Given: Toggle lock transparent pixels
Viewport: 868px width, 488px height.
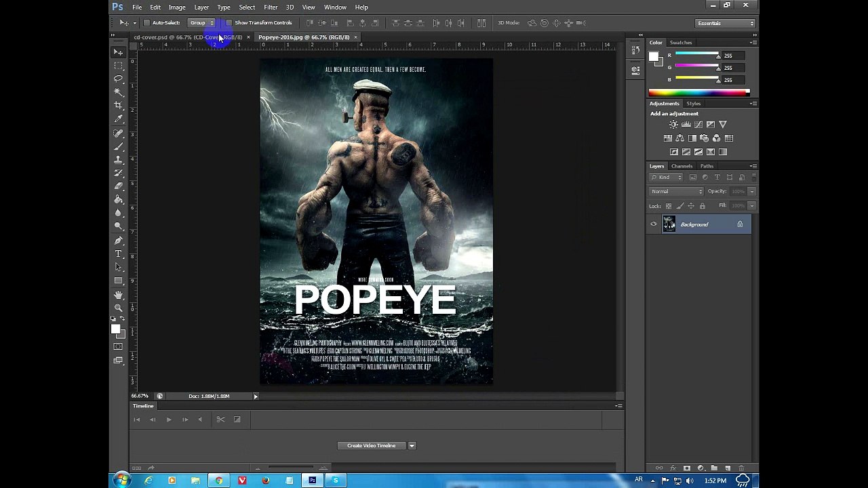Looking at the screenshot, I should pyautogui.click(x=669, y=206).
